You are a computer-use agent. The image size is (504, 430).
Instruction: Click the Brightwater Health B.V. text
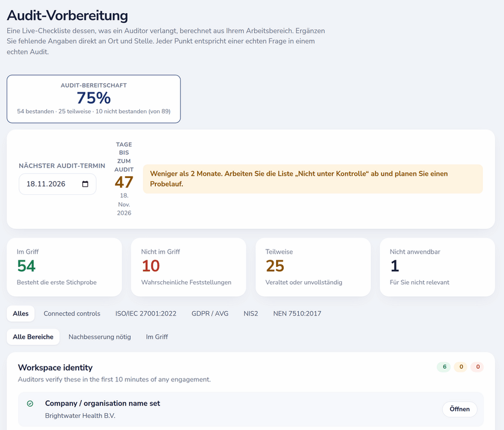coord(80,416)
